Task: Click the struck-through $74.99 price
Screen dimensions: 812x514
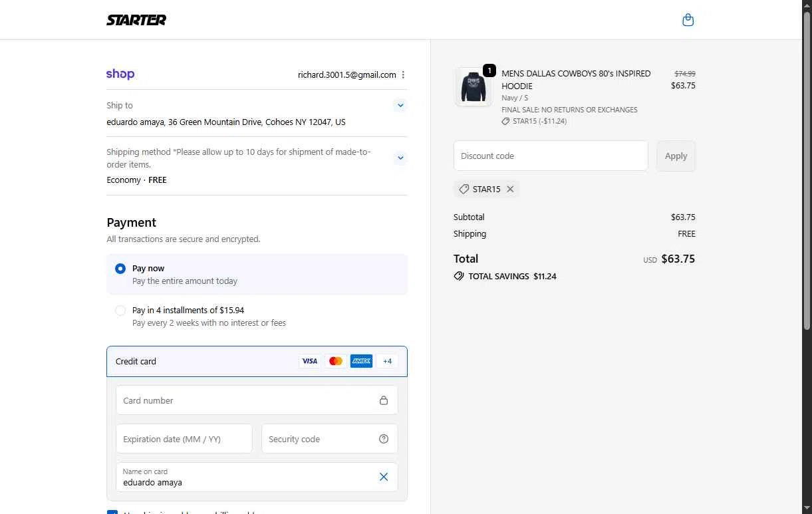Action: point(685,74)
